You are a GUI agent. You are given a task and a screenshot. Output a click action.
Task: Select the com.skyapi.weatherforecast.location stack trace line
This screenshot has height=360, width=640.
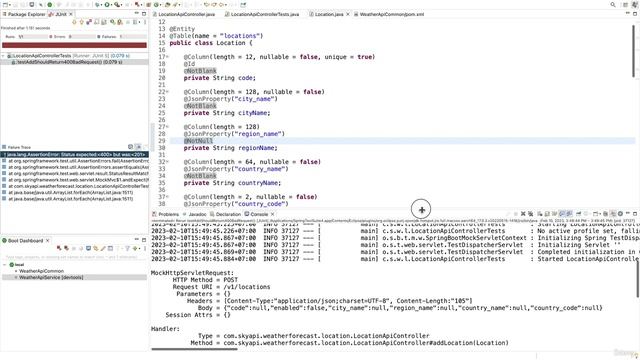pyautogui.click(x=74, y=186)
